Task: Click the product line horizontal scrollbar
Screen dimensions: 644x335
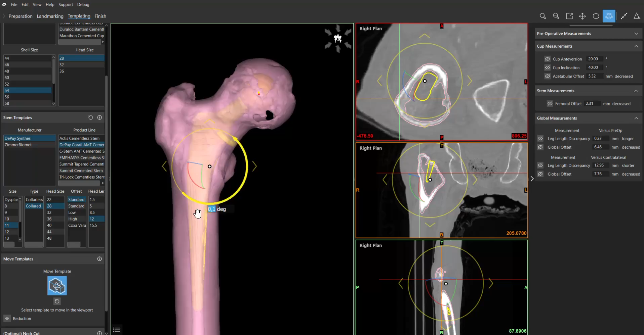Action: [x=79, y=183]
